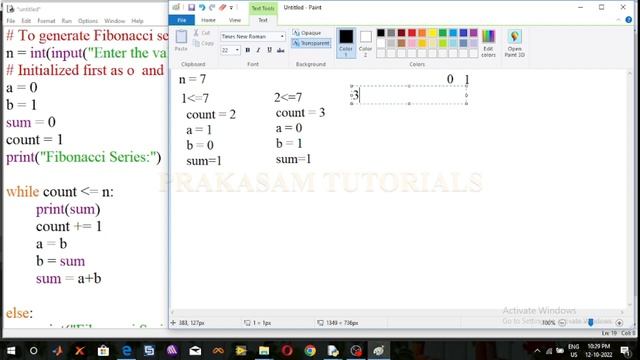Screen dimensions: 640x360
Task: Select the Color 2 box
Action: point(365,43)
